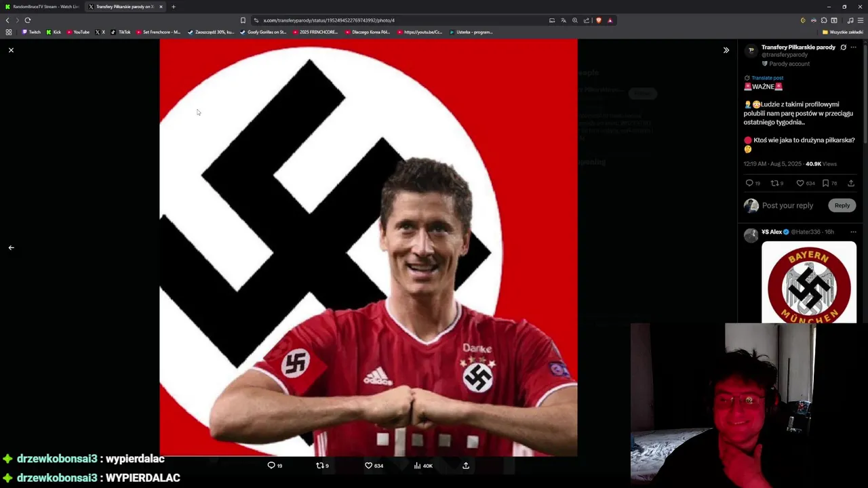
Task: Click the 40.9K Views count
Action: (821, 164)
